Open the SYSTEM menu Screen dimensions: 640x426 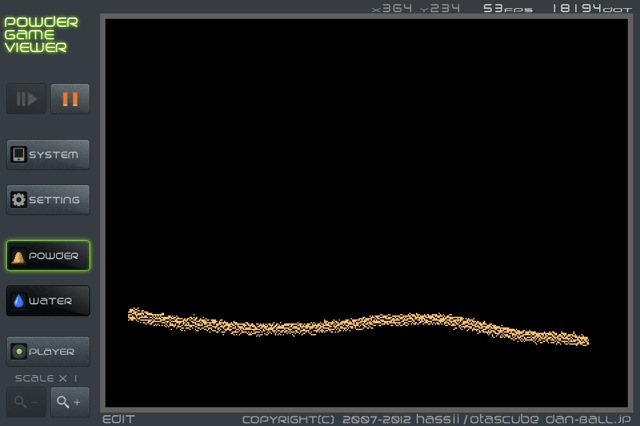click(x=48, y=155)
